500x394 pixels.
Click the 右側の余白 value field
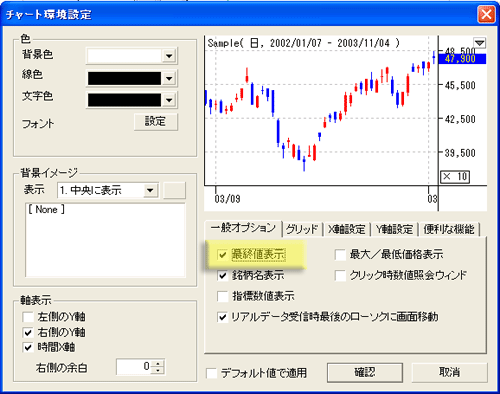tap(134, 367)
